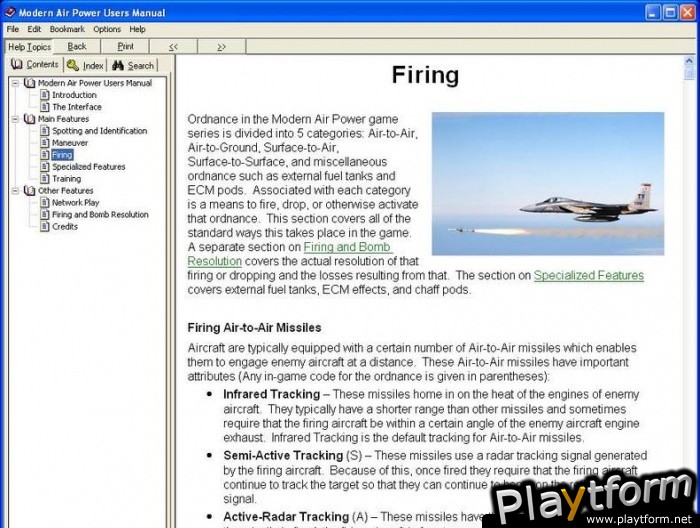This screenshot has width=700, height=528.
Task: Click the Help Topics button
Action: point(29,47)
